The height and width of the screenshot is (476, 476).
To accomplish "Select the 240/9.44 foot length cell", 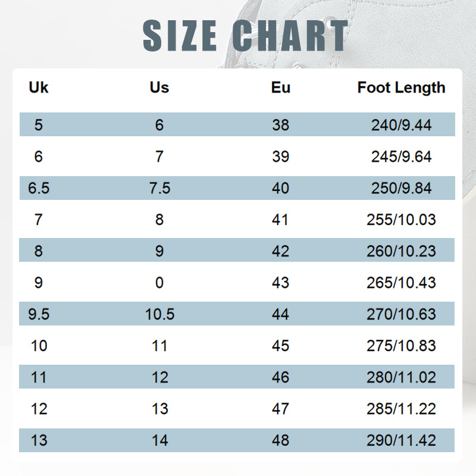I will 401,125.
